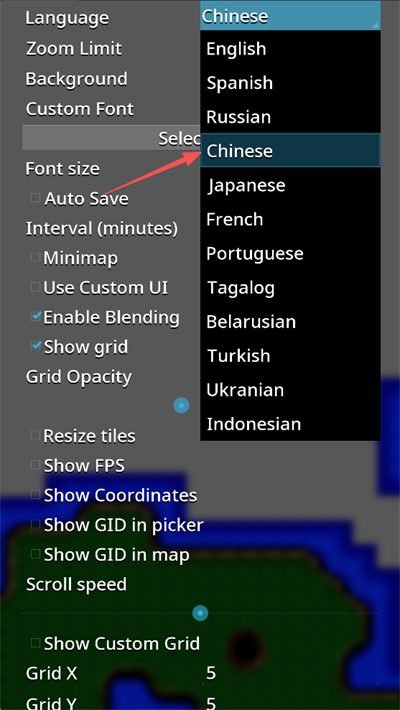Image resolution: width=400 pixels, height=710 pixels.
Task: Select Japanese from the language list
Action: coord(290,185)
